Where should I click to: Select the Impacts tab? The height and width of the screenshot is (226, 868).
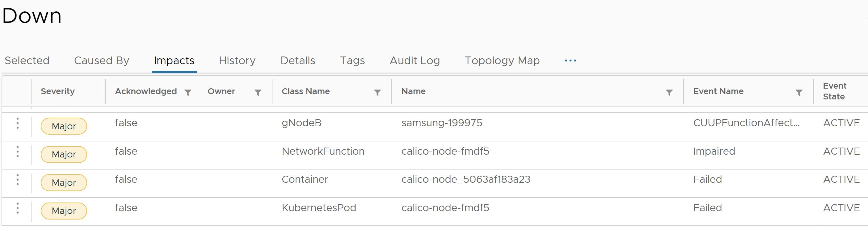click(x=174, y=61)
